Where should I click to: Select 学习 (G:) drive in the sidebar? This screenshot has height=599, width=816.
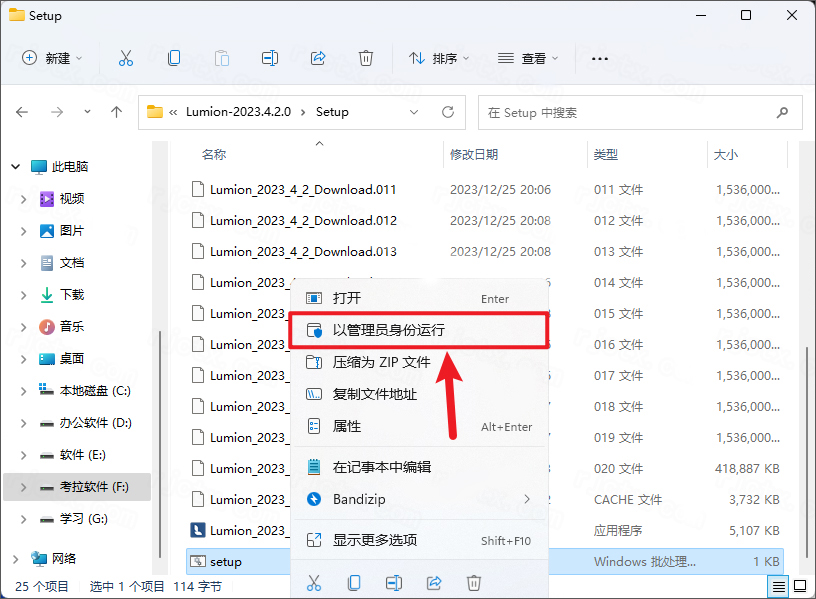[x=83, y=519]
